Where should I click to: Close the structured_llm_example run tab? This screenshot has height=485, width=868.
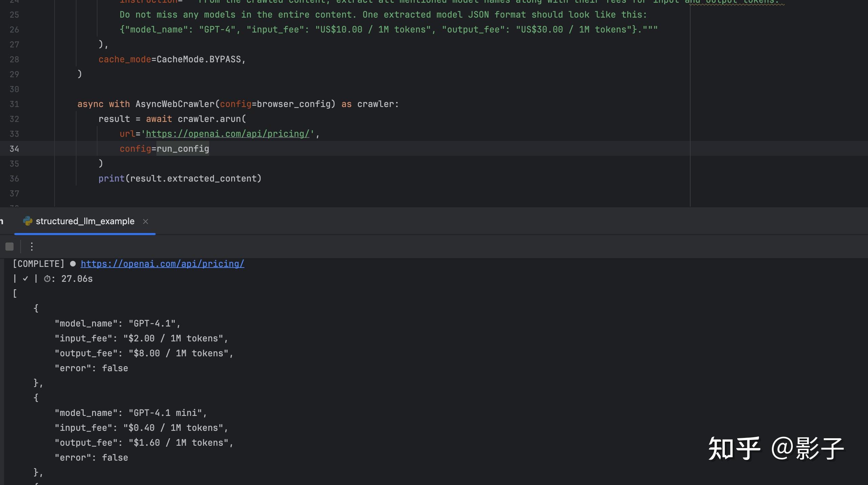[x=146, y=222]
